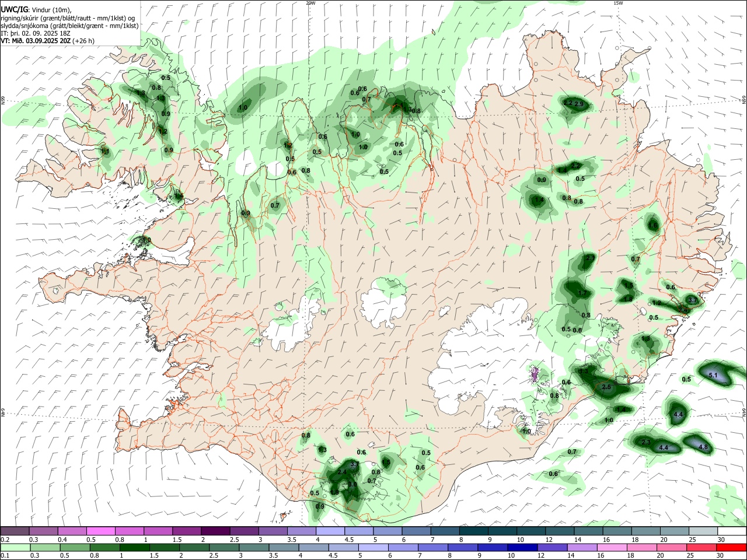The height and width of the screenshot is (560, 747).
Task: Select the light green rain swatch between 0.1 and 0.3
Action: 15,548
